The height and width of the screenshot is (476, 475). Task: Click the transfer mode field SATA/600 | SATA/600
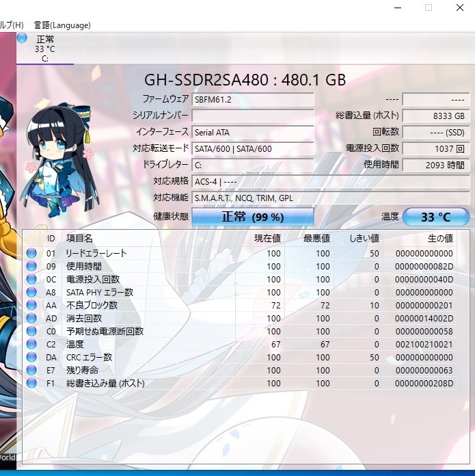click(253, 149)
